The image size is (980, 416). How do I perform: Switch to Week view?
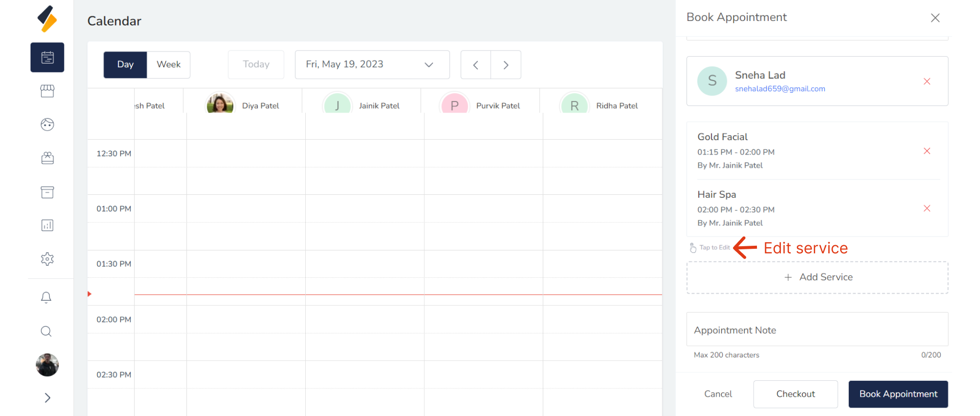(x=168, y=65)
